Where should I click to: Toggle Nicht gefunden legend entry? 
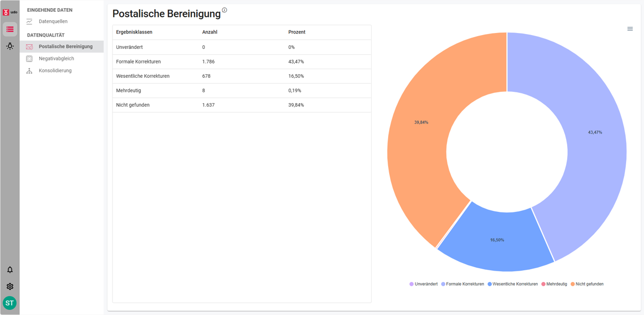[589, 284]
